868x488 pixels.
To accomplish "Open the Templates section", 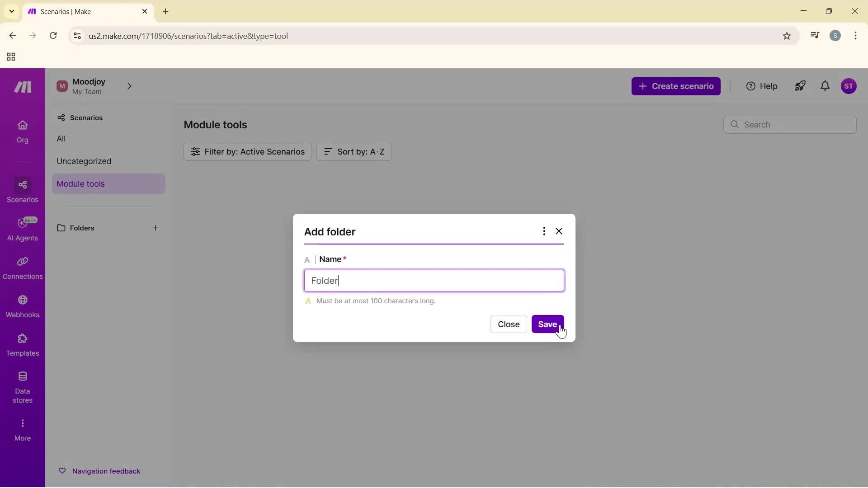I will 22,345.
